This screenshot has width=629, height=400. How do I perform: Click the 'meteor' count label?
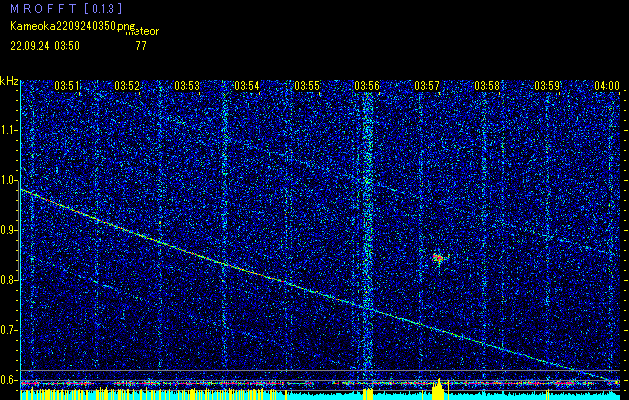click(142, 32)
